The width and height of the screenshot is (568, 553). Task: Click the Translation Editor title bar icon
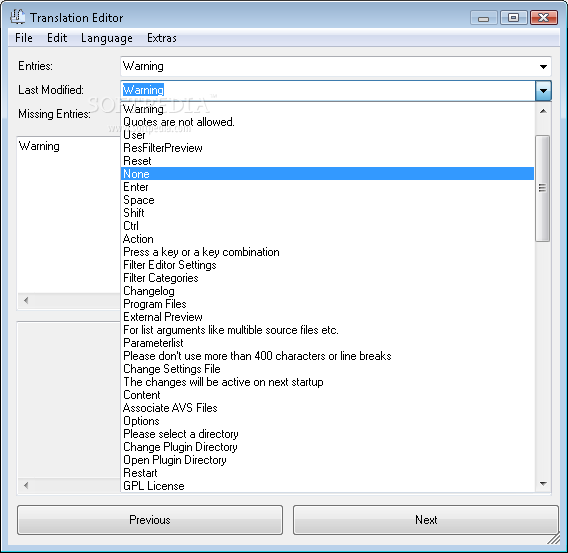tap(17, 17)
